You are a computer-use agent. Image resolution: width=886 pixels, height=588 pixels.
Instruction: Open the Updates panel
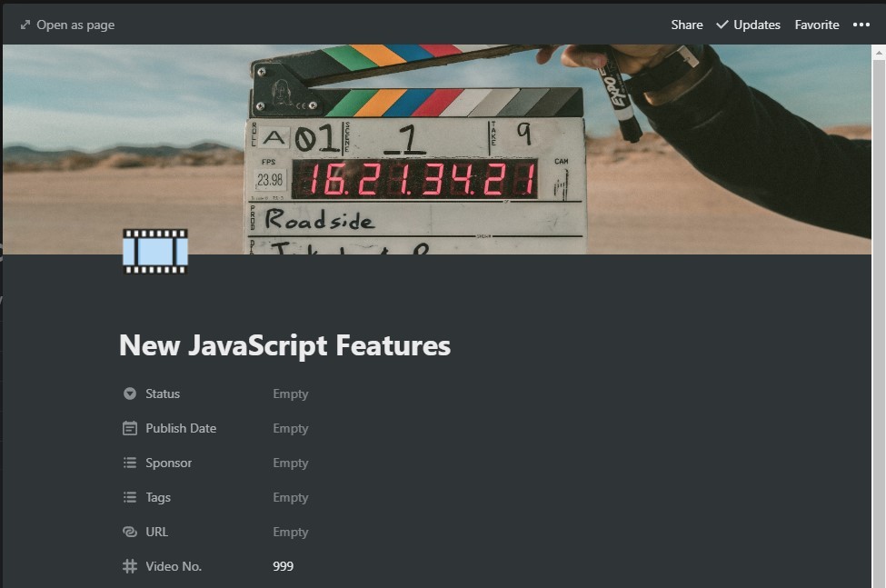(x=755, y=25)
